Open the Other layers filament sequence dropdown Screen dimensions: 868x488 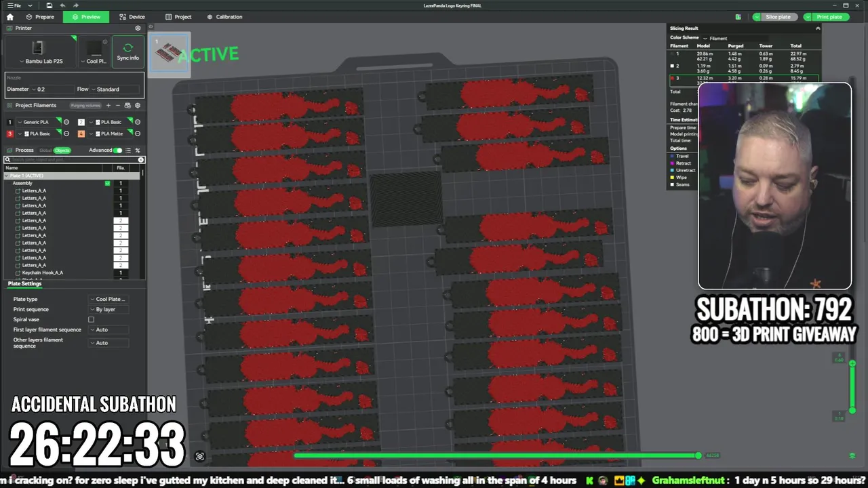tap(108, 343)
